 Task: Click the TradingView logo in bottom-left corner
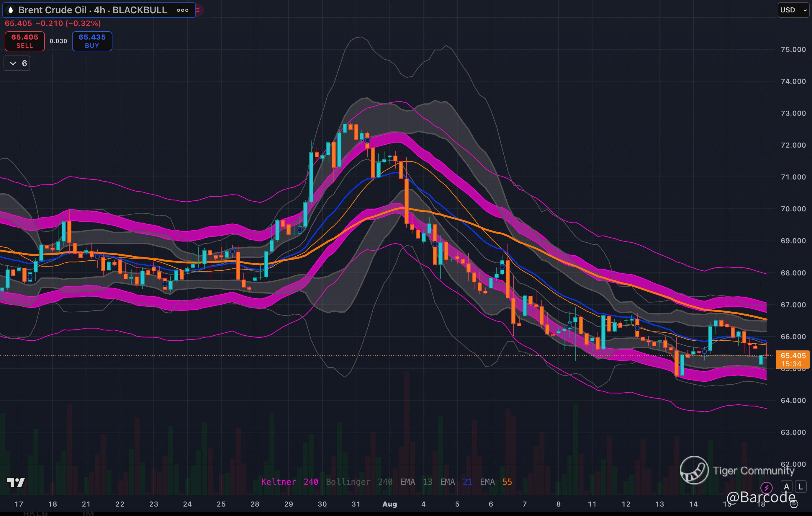[x=16, y=483]
